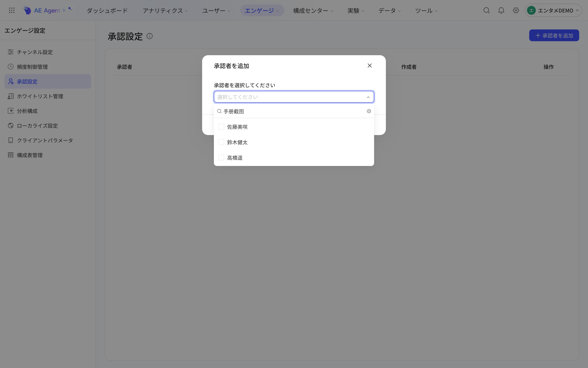Go to ダッシュボード tab

(107, 10)
